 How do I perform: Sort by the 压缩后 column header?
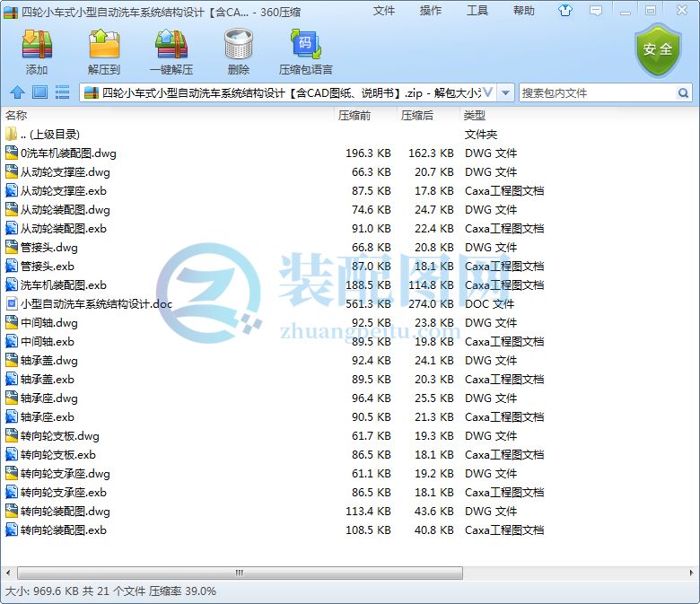click(x=417, y=116)
